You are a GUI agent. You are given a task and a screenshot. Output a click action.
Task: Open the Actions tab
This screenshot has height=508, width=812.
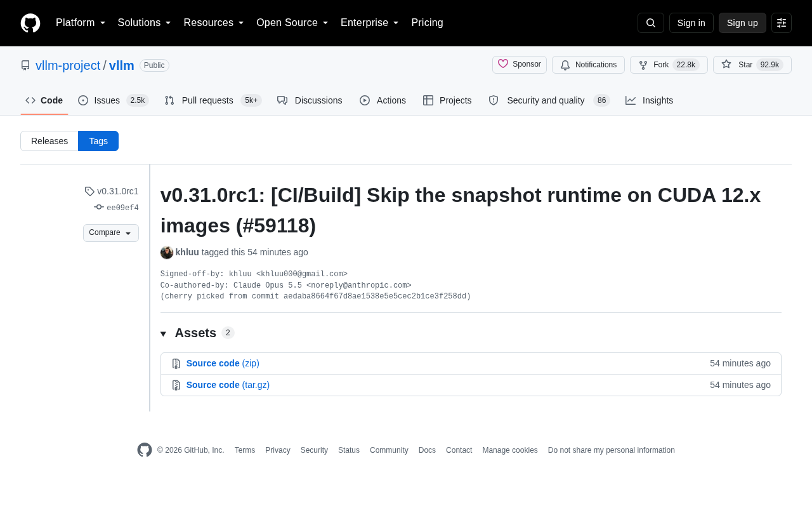point(383,100)
